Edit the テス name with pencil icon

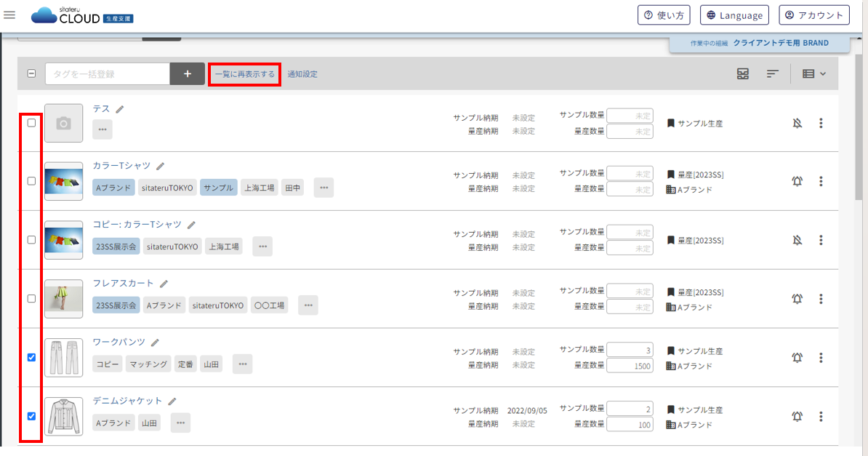(x=119, y=109)
